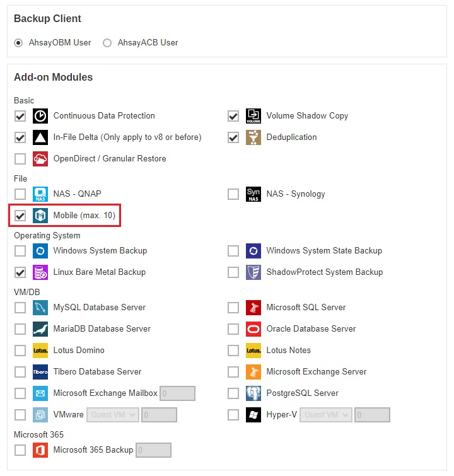Image resolution: width=454 pixels, height=476 pixels.
Task: Enable the Windows System Backup checkbox
Action: [x=20, y=251]
